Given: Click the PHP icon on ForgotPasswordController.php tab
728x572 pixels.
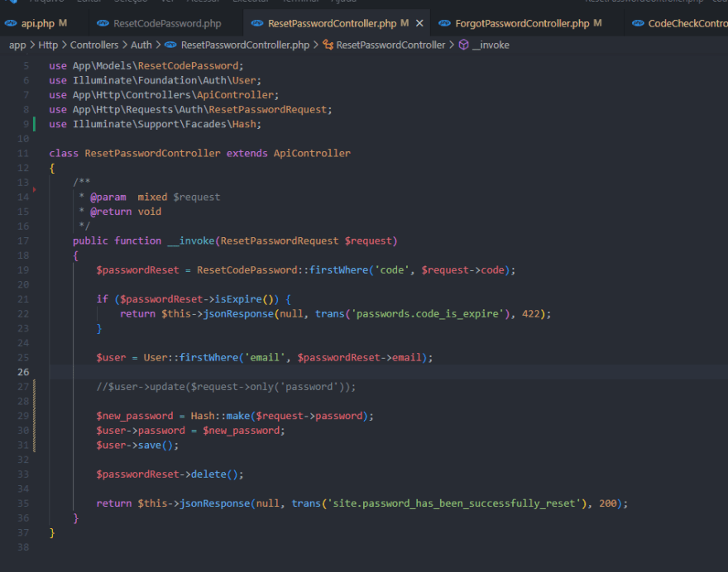Looking at the screenshot, I should pyautogui.click(x=444, y=23).
